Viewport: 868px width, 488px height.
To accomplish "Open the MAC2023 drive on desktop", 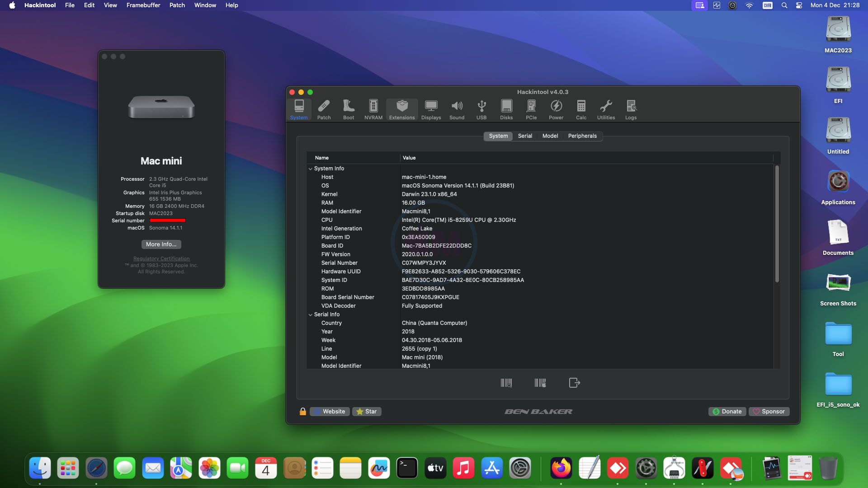I will pos(838,35).
